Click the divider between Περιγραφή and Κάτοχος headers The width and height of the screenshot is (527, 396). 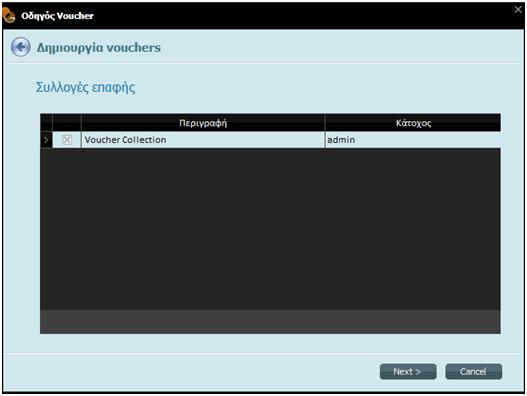coord(325,123)
